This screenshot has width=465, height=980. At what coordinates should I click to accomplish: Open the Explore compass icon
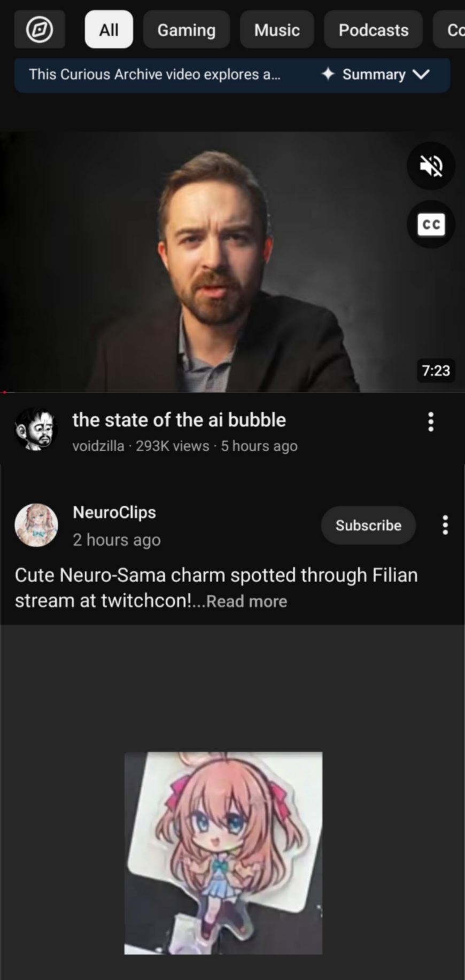click(x=40, y=29)
